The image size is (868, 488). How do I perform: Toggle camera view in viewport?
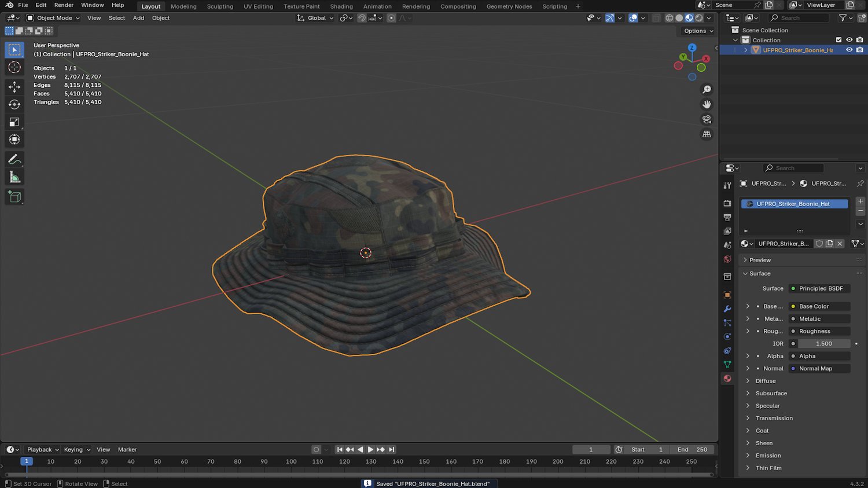click(707, 119)
